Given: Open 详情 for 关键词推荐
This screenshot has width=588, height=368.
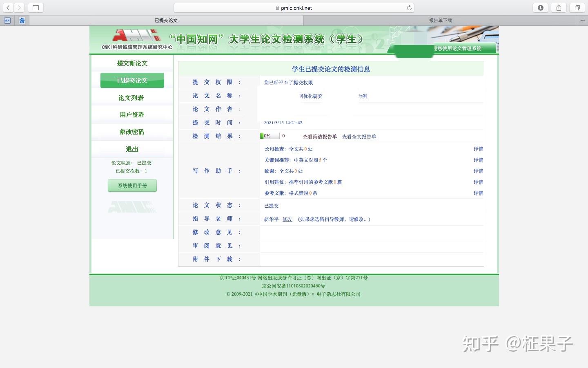Looking at the screenshot, I should coord(478,160).
